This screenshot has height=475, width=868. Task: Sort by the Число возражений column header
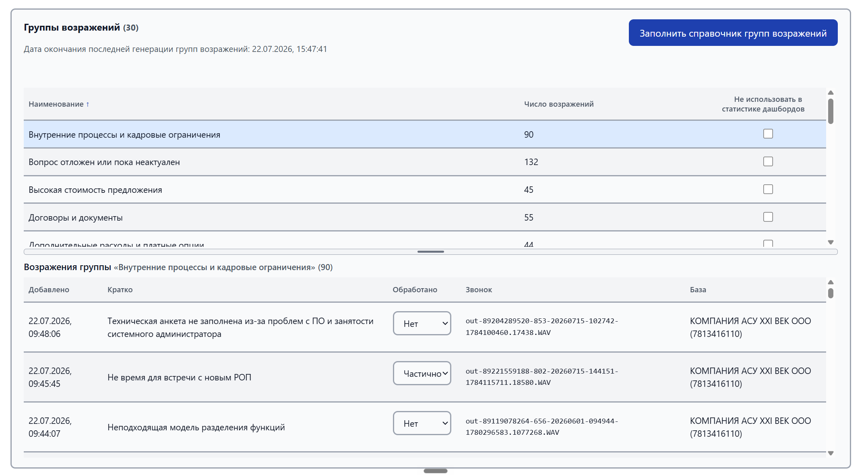pos(559,104)
